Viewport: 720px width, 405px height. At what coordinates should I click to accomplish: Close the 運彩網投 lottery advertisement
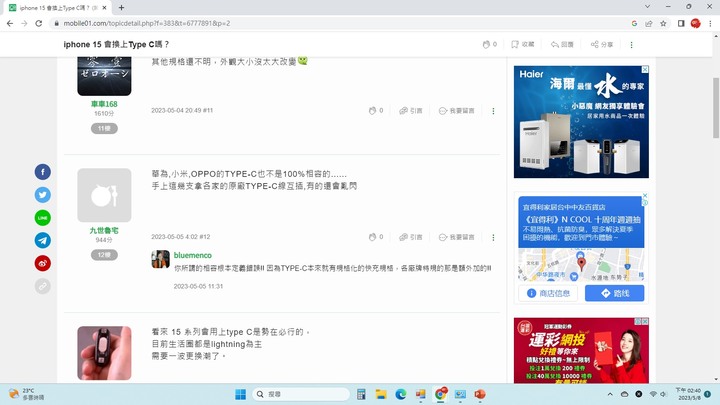645,321
